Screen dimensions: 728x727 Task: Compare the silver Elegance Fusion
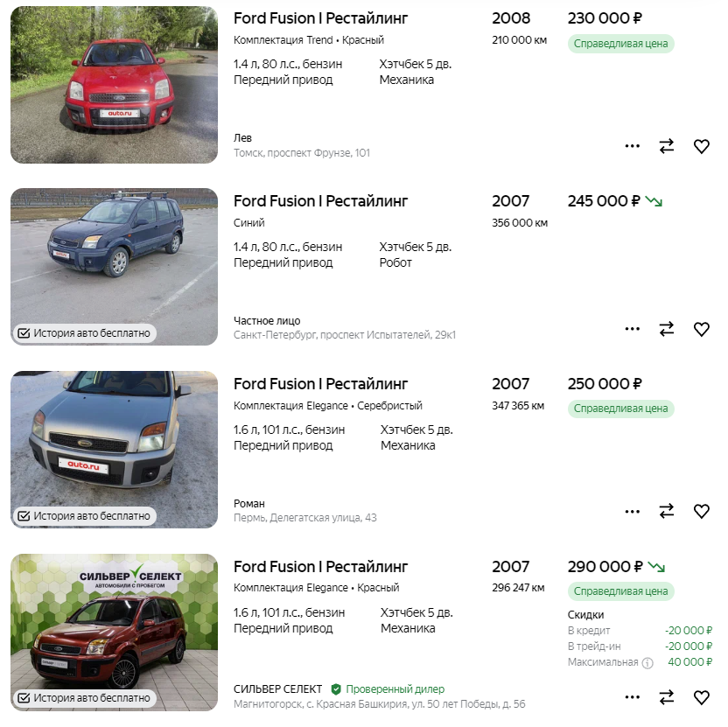[667, 511]
